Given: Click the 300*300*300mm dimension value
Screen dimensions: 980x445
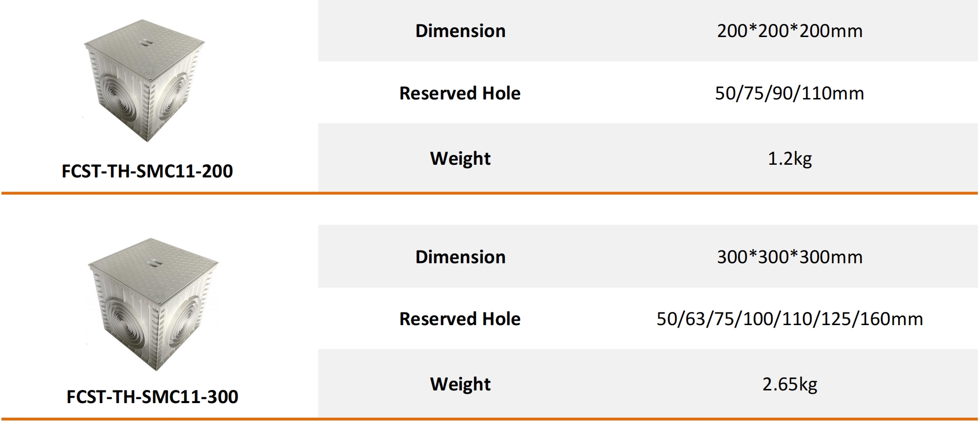Looking at the screenshot, I should [x=789, y=257].
